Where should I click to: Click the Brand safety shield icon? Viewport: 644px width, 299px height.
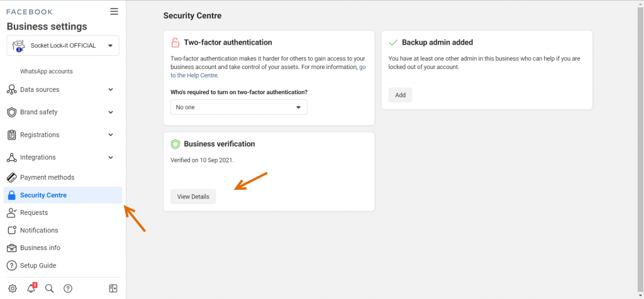[12, 112]
